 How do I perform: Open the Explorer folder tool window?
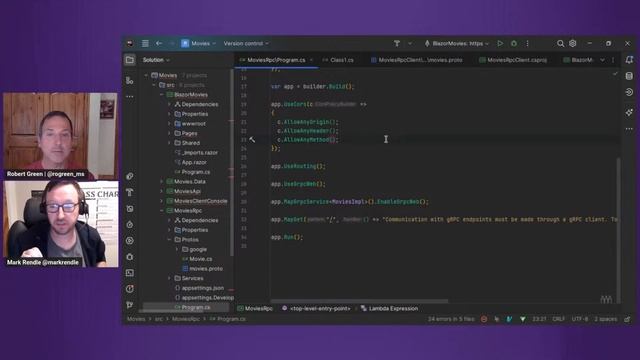(x=130, y=60)
